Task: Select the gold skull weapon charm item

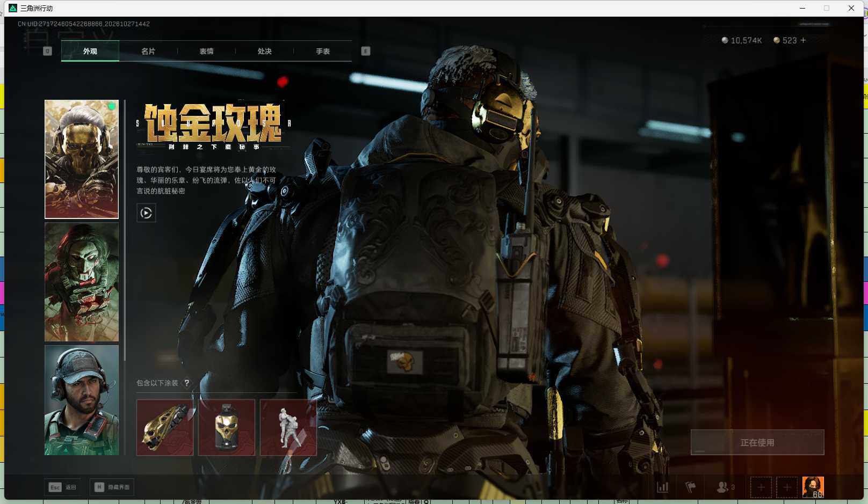Action: (165, 427)
